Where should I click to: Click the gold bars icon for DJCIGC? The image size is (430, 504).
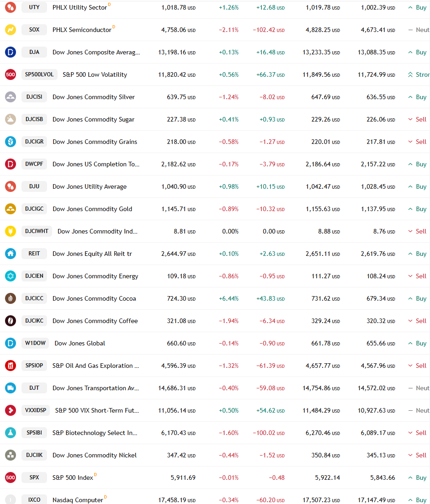[x=11, y=209]
